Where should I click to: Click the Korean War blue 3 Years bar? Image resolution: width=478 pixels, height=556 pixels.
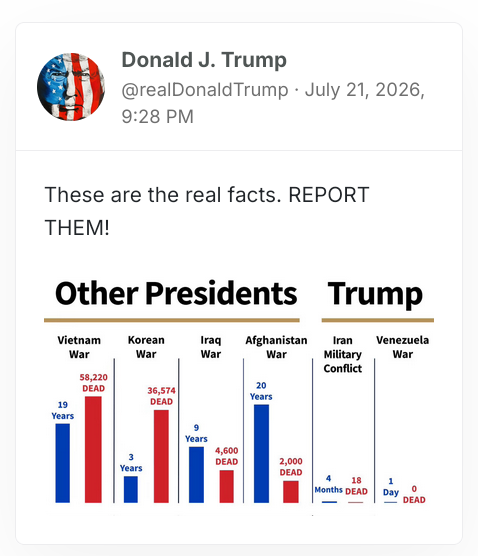[130, 489]
